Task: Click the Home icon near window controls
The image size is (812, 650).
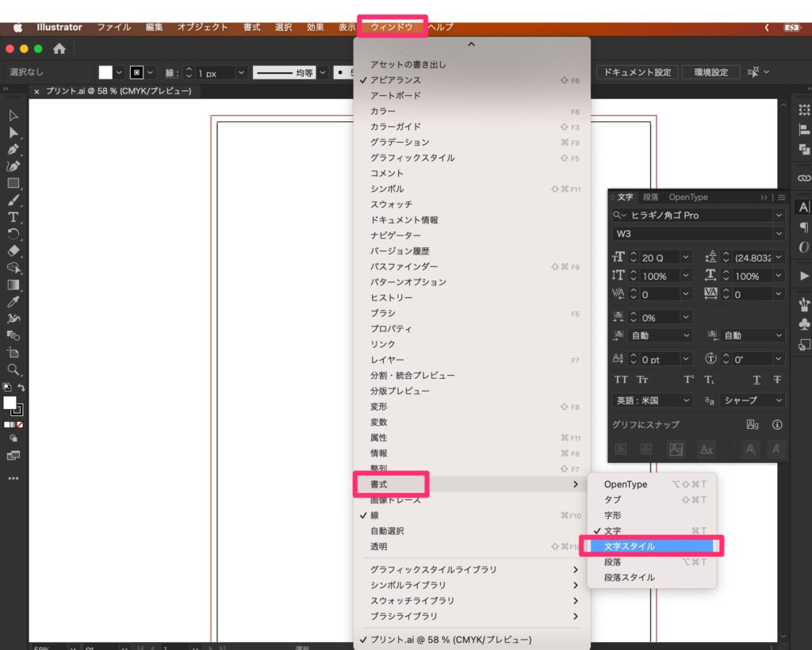Action: (59, 48)
